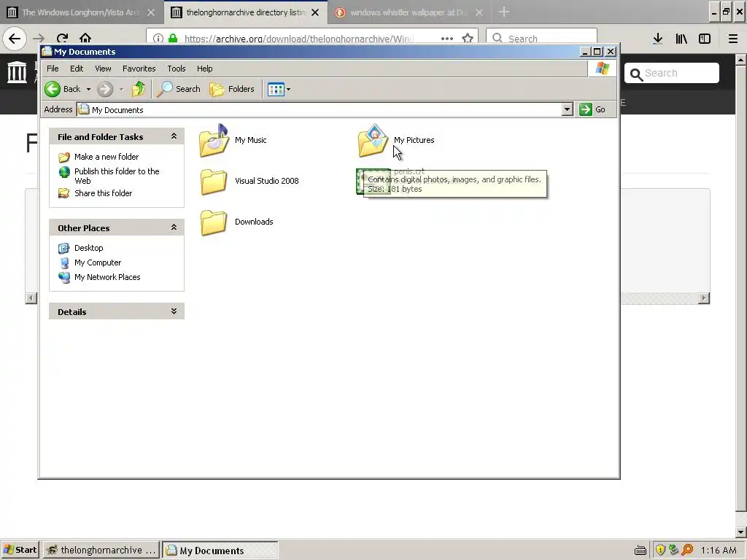Bookmark page with the star icon
Image resolution: width=747 pixels, height=560 pixels.
tap(468, 38)
